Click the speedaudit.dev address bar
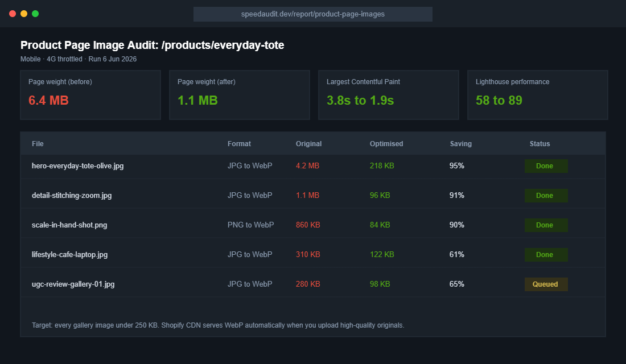The width and height of the screenshot is (626, 364). [312, 14]
